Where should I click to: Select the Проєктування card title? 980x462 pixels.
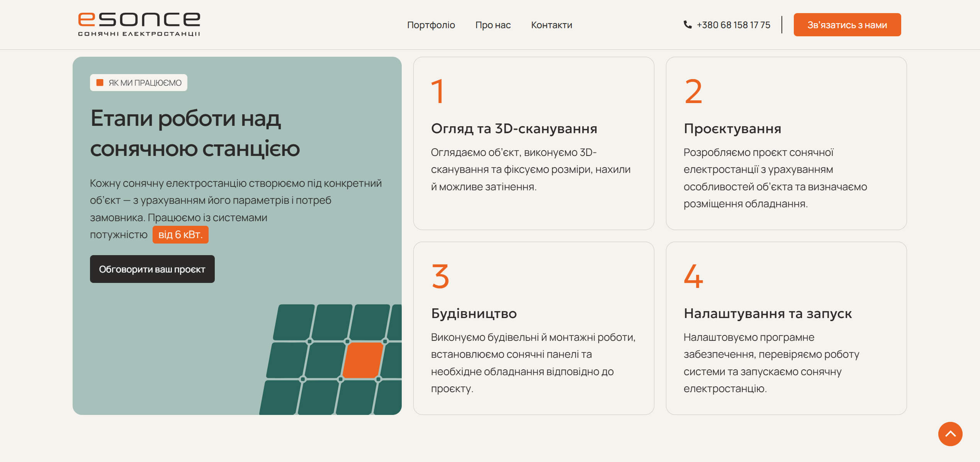[732, 129]
